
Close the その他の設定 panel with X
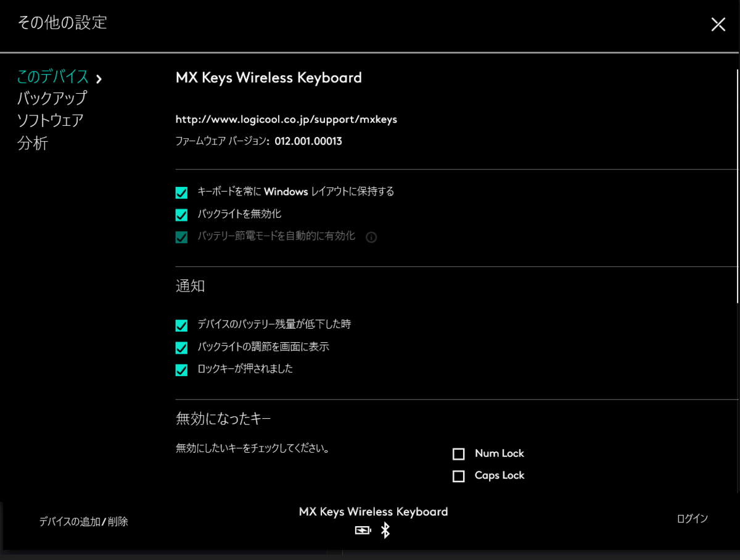pyautogui.click(x=718, y=25)
